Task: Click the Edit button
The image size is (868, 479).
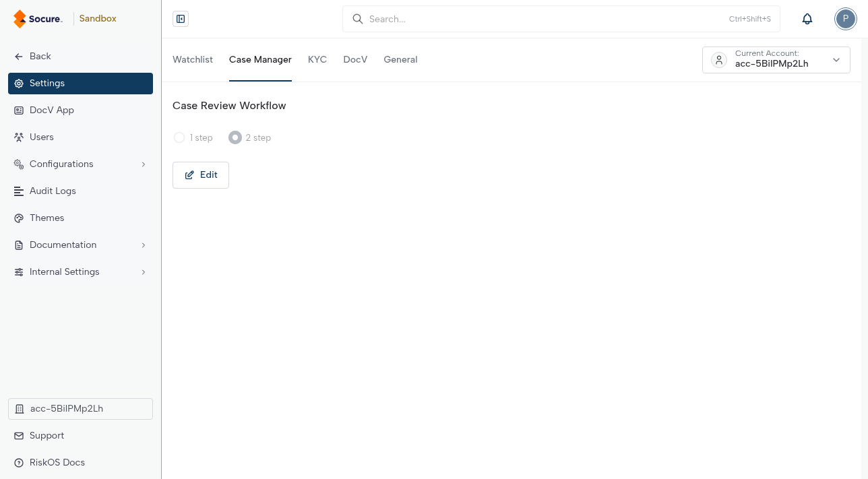Action: point(201,175)
